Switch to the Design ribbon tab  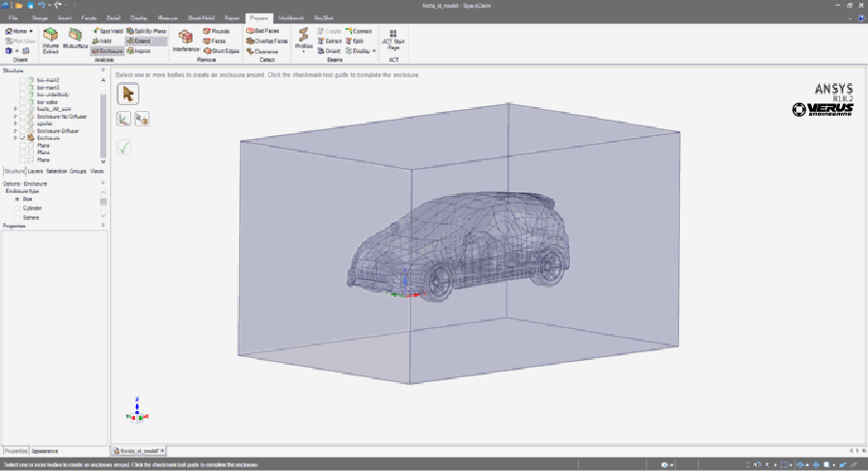pyautogui.click(x=40, y=18)
